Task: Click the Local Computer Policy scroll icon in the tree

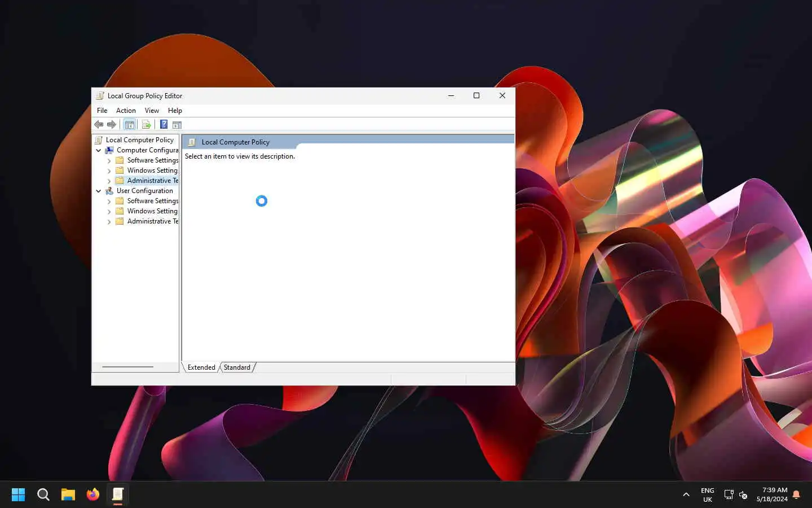Action: 99,140
